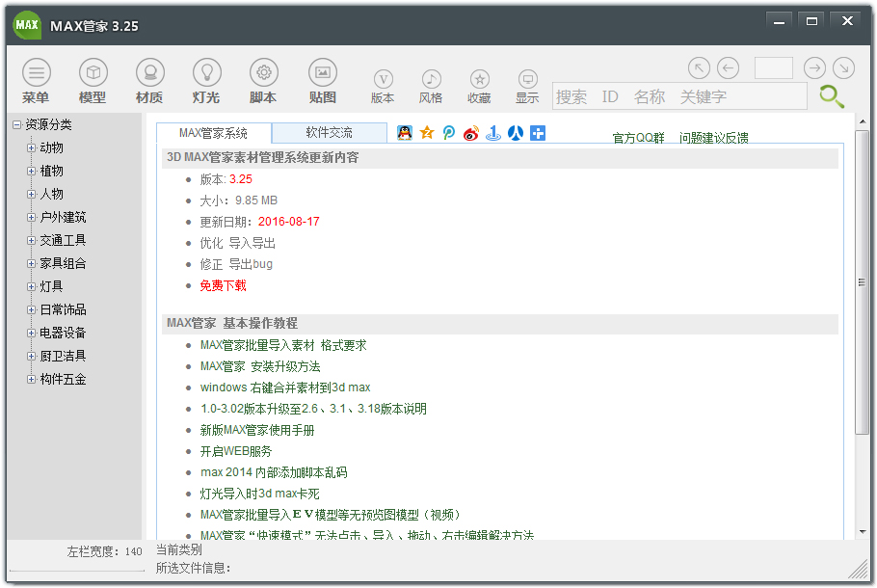Click the 所选文件信息 status label
The height and width of the screenshot is (588, 877).
click(x=194, y=569)
